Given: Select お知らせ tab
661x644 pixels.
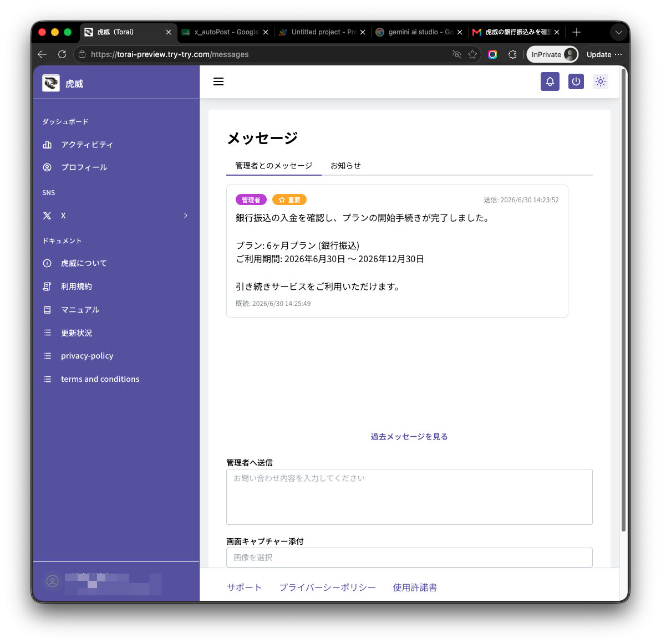Looking at the screenshot, I should pos(345,166).
